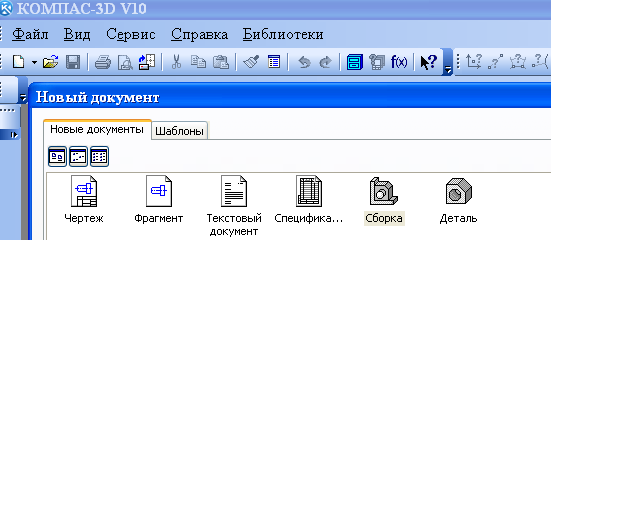Open the Файл menu
The image size is (640, 512).
(30, 34)
